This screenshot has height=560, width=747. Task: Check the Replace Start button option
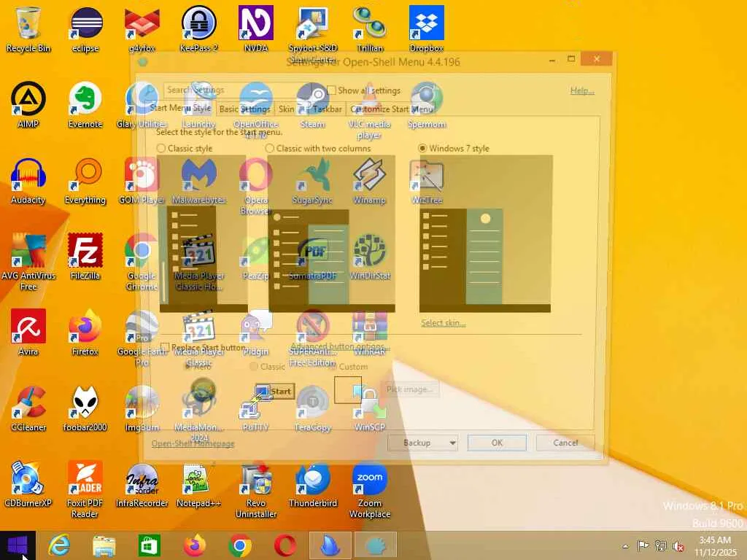click(165, 346)
